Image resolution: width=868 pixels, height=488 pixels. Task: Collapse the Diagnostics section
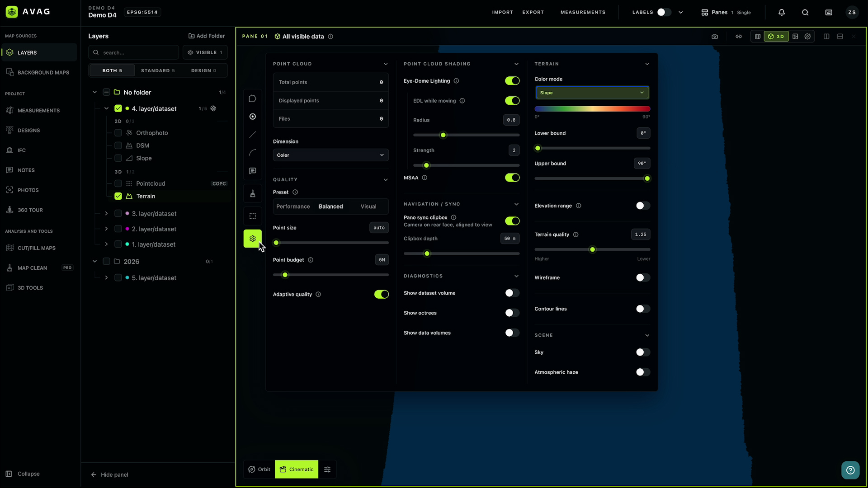click(x=516, y=276)
